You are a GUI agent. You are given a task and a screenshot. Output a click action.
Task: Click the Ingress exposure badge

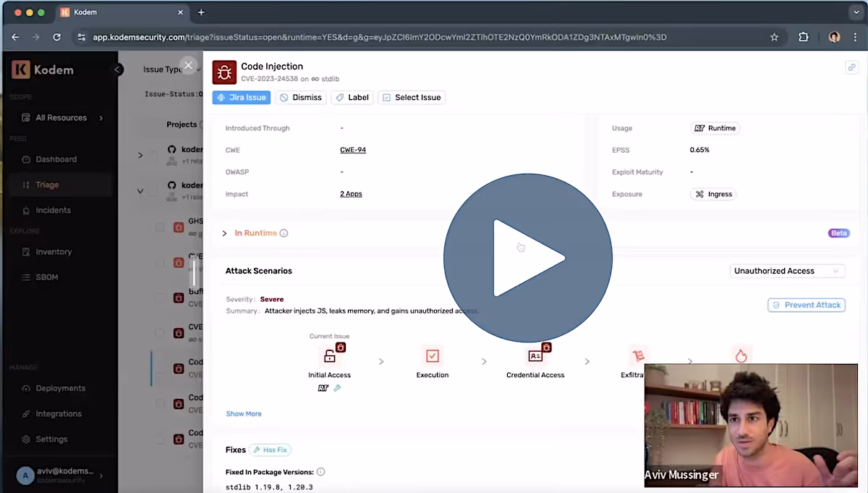(x=714, y=194)
